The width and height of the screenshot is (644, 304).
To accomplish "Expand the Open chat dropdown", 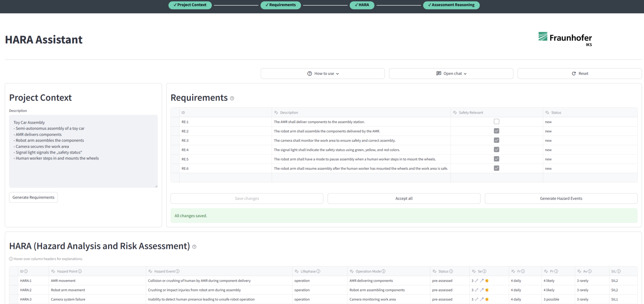I will tap(451, 74).
